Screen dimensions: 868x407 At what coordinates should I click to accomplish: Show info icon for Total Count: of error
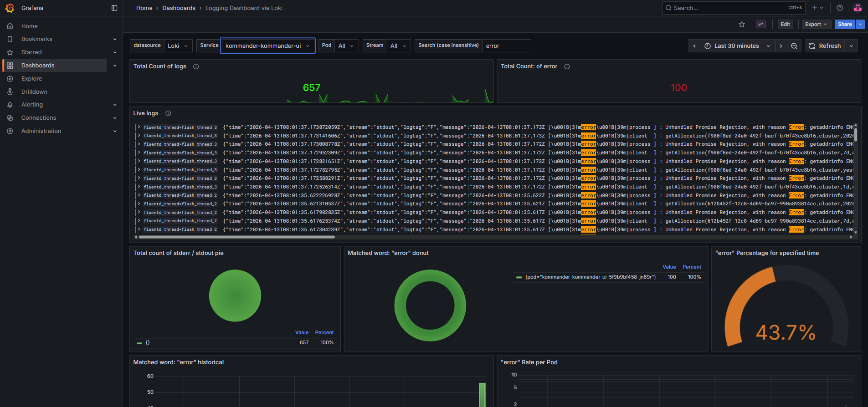click(567, 66)
